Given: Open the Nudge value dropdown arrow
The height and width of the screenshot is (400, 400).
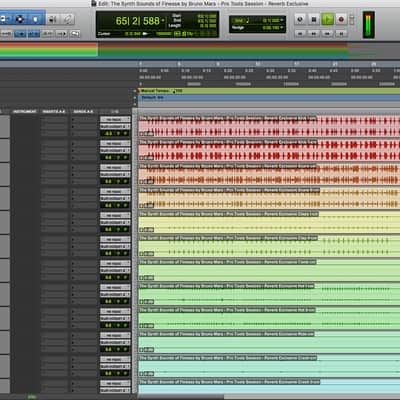Looking at the screenshot, I should pyautogui.click(x=282, y=27).
